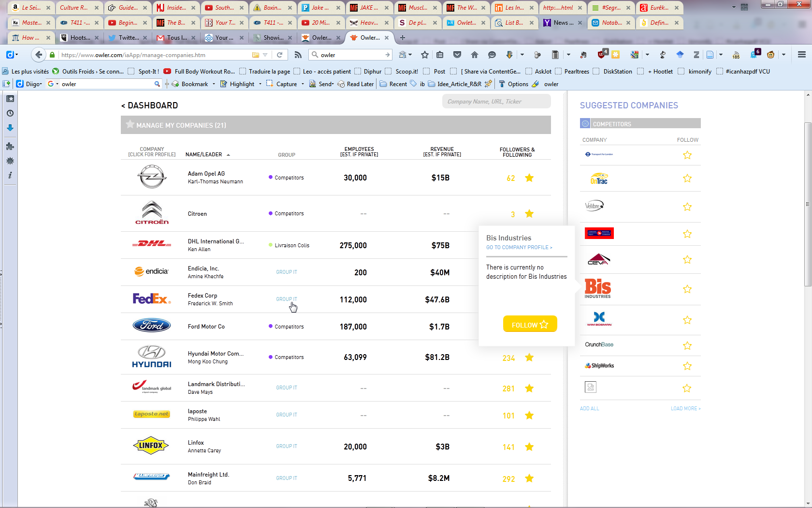Click the browser back arrow button
The height and width of the screenshot is (508, 812).
(x=38, y=55)
